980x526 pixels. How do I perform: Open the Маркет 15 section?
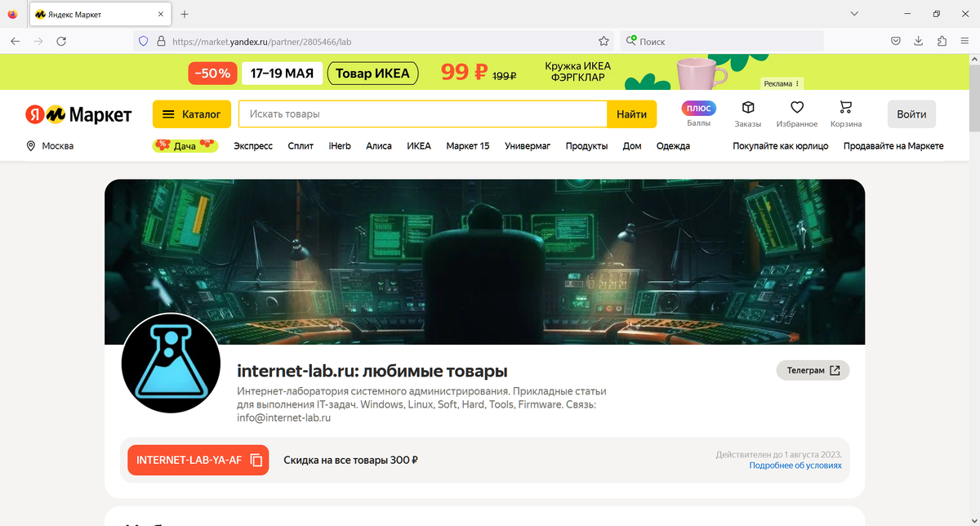[x=468, y=146]
